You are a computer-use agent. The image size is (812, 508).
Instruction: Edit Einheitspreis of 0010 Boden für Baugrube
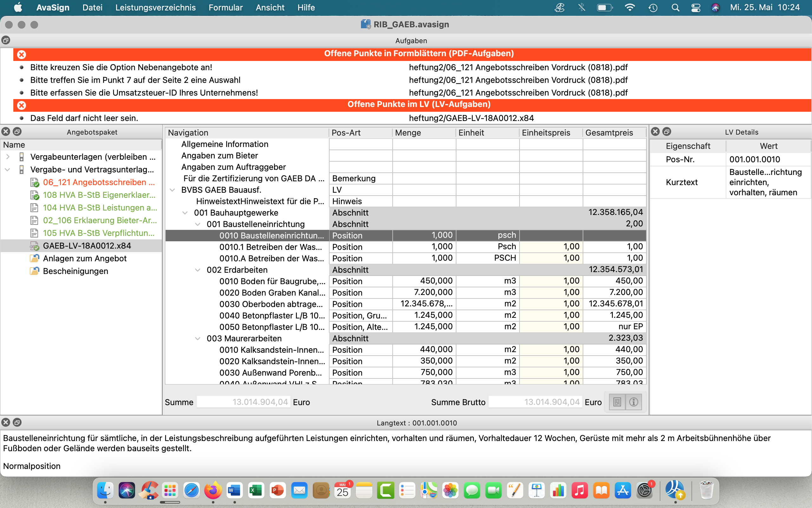click(x=551, y=281)
